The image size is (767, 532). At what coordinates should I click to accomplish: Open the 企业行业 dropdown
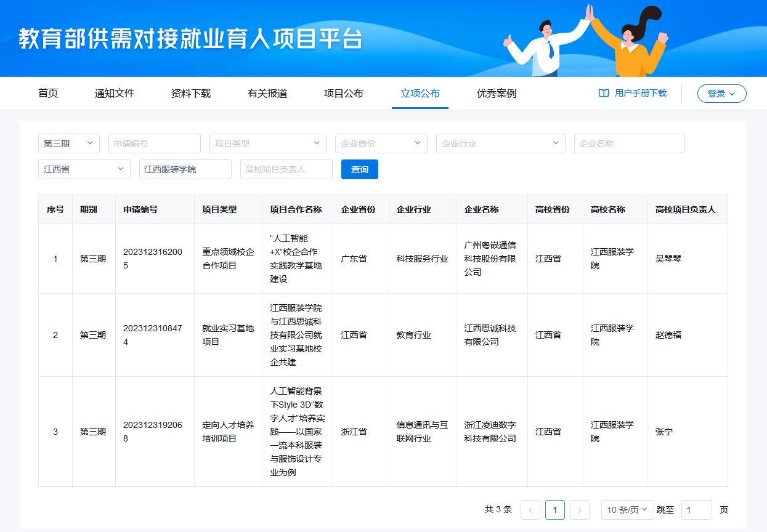tap(500, 143)
